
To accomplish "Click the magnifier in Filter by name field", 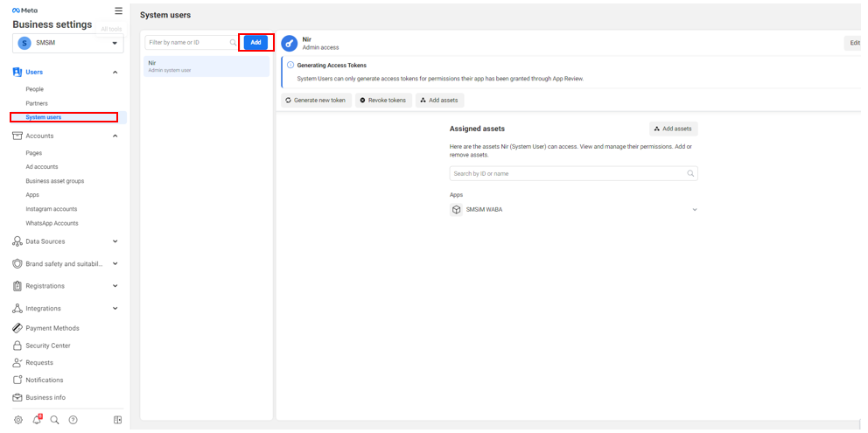I will pyautogui.click(x=233, y=42).
